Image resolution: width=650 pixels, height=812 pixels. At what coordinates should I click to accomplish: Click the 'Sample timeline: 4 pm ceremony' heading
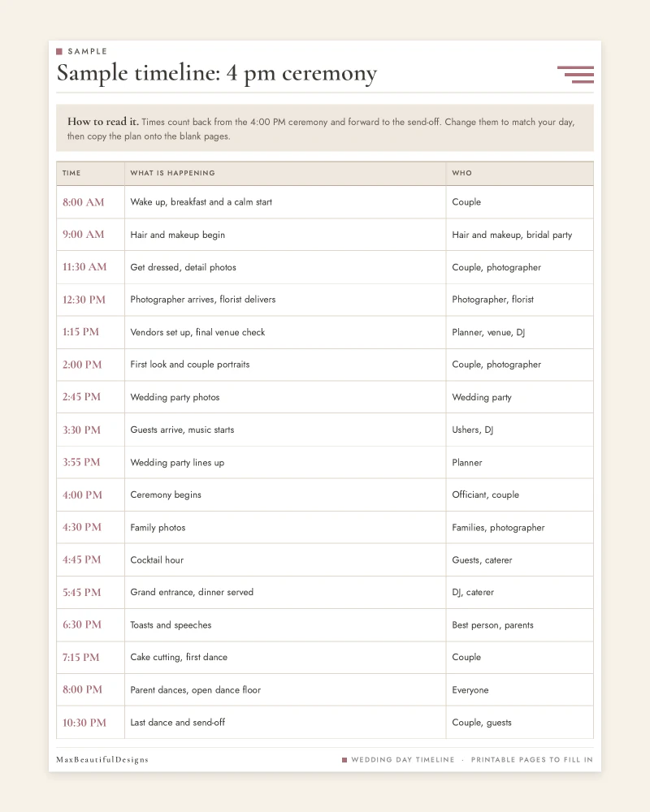(x=217, y=74)
